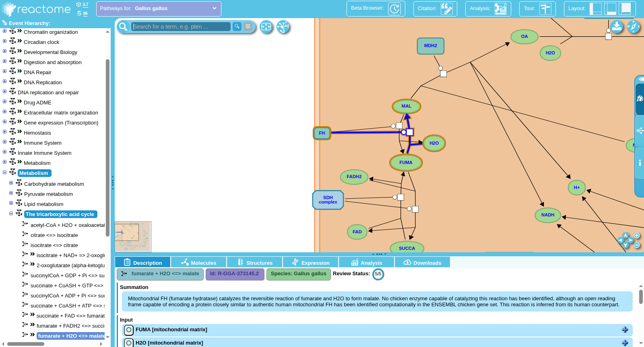Launch the Analysis tool icon
The height and width of the screenshot is (347, 644).
[500, 8]
